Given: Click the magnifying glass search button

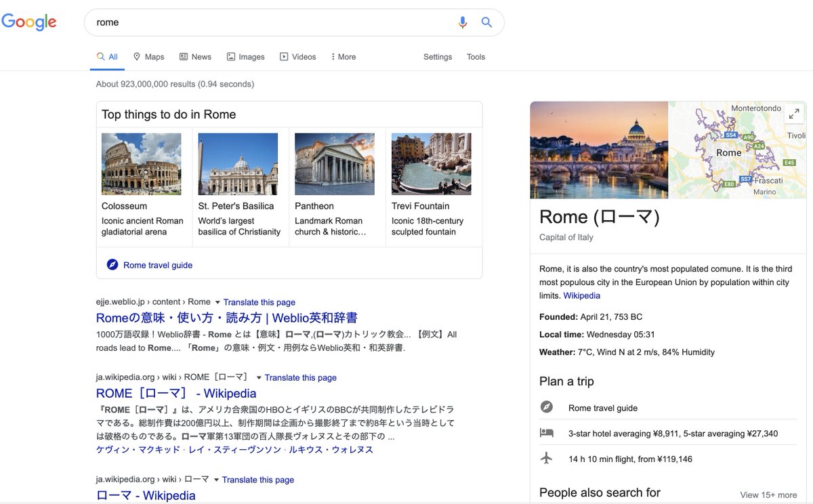Looking at the screenshot, I should tap(486, 22).
